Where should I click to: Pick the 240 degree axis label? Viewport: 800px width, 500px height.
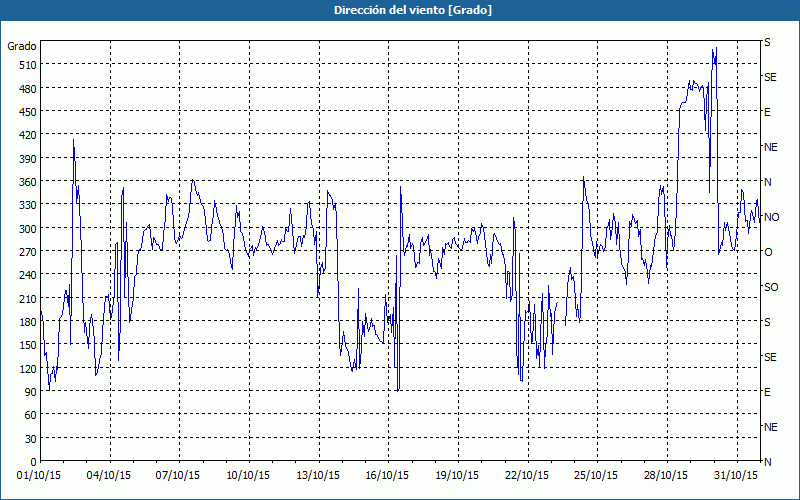click(x=28, y=275)
